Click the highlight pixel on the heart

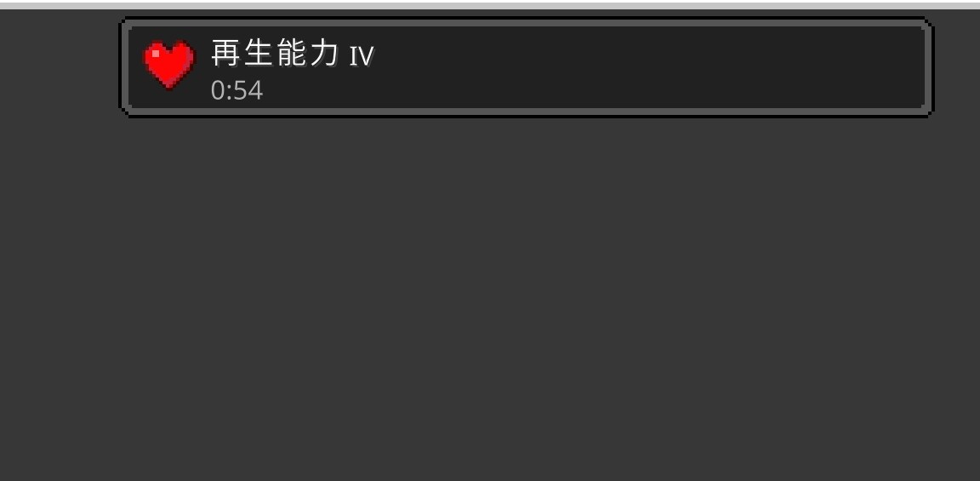pos(156,54)
